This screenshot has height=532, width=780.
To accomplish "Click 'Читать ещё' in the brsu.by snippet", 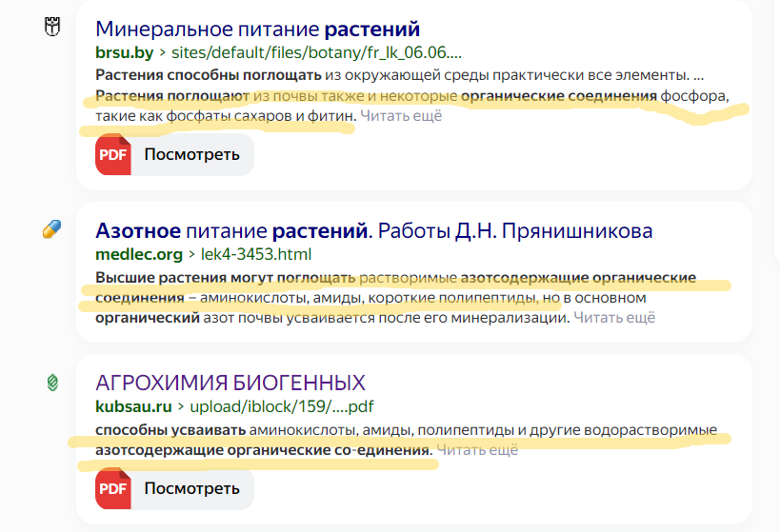I will (401, 116).
